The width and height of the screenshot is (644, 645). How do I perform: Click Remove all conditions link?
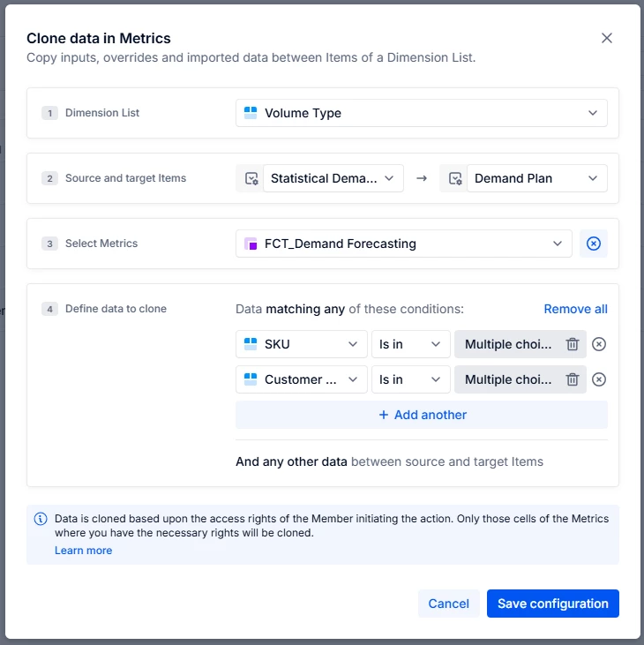575,309
